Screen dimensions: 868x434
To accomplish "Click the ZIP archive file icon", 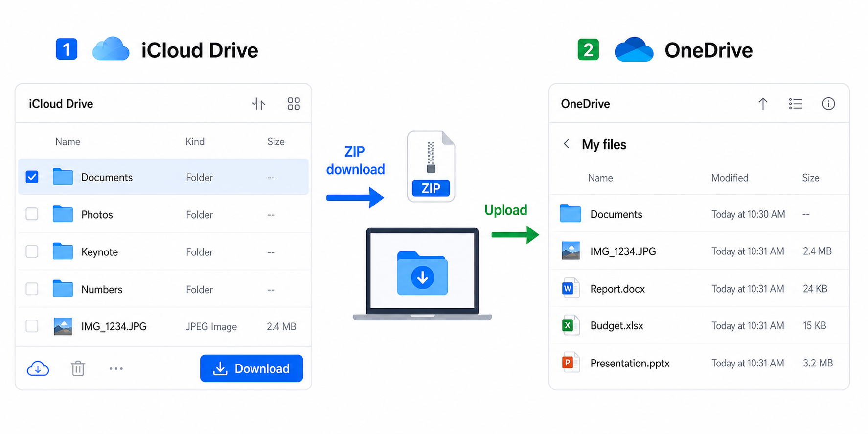I will coord(431,166).
